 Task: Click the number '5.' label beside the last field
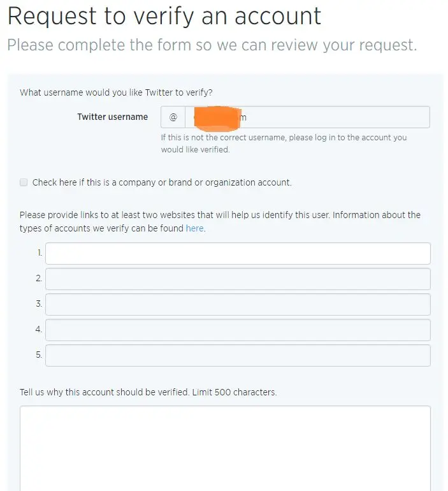point(39,355)
